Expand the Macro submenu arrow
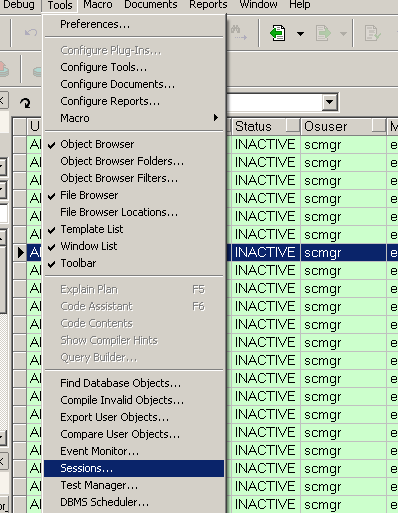 216,118
